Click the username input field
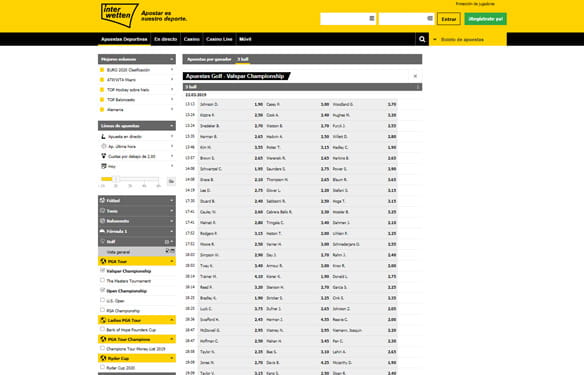 tap(348, 19)
